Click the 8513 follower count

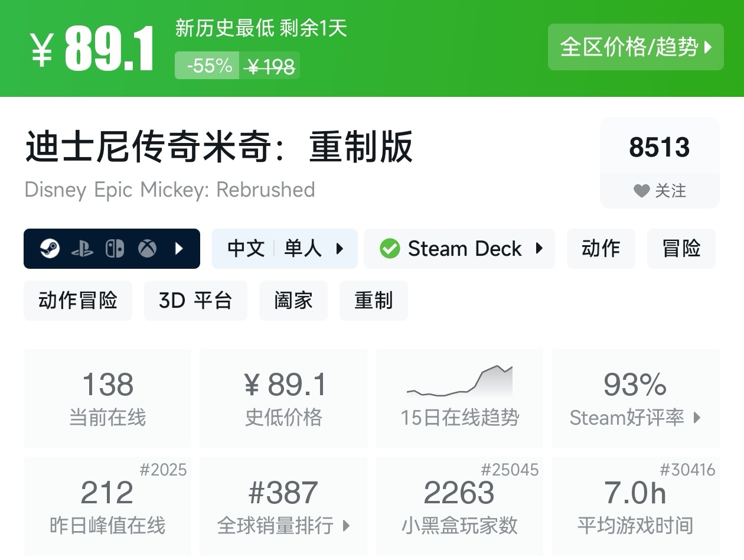(660, 147)
